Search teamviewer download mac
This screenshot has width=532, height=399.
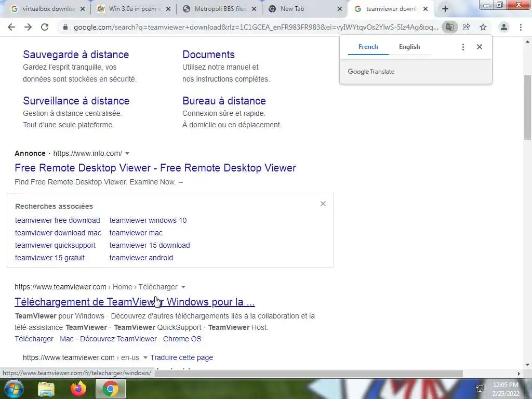[x=58, y=233]
